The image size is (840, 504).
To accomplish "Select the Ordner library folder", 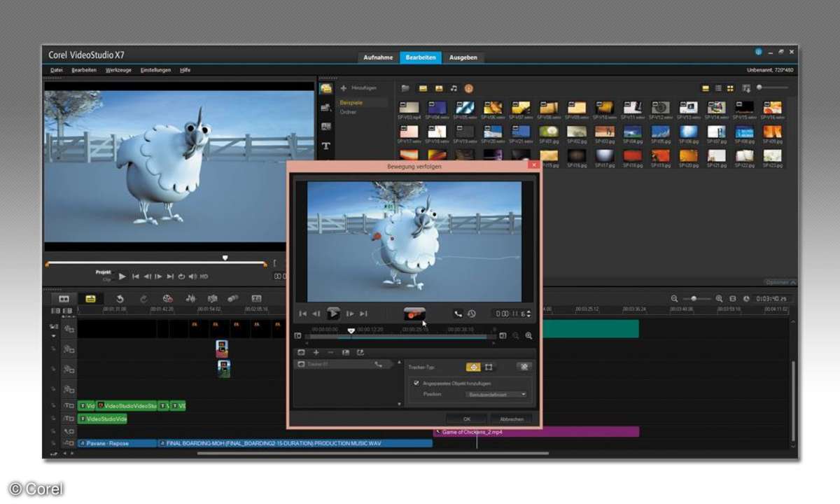I will click(348, 112).
